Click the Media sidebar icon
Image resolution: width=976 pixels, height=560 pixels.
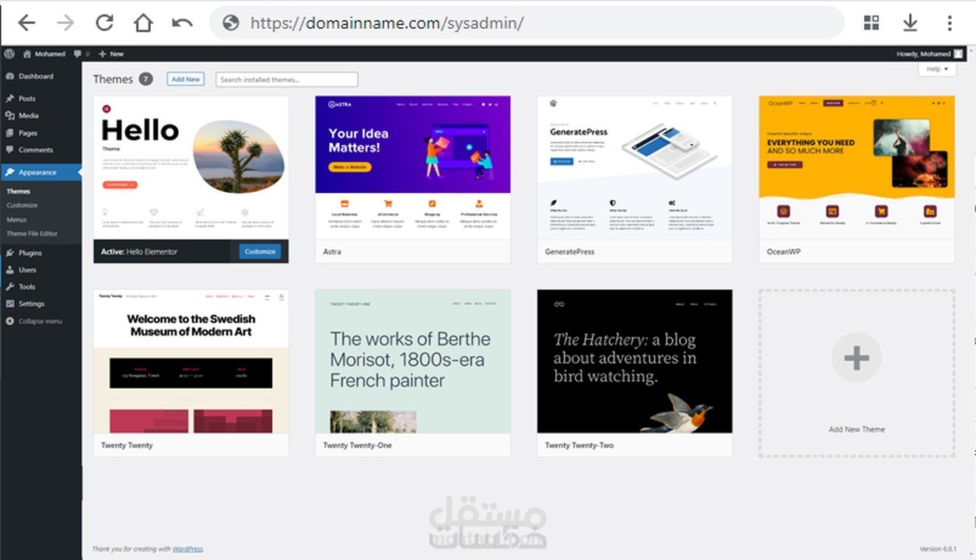(9, 115)
